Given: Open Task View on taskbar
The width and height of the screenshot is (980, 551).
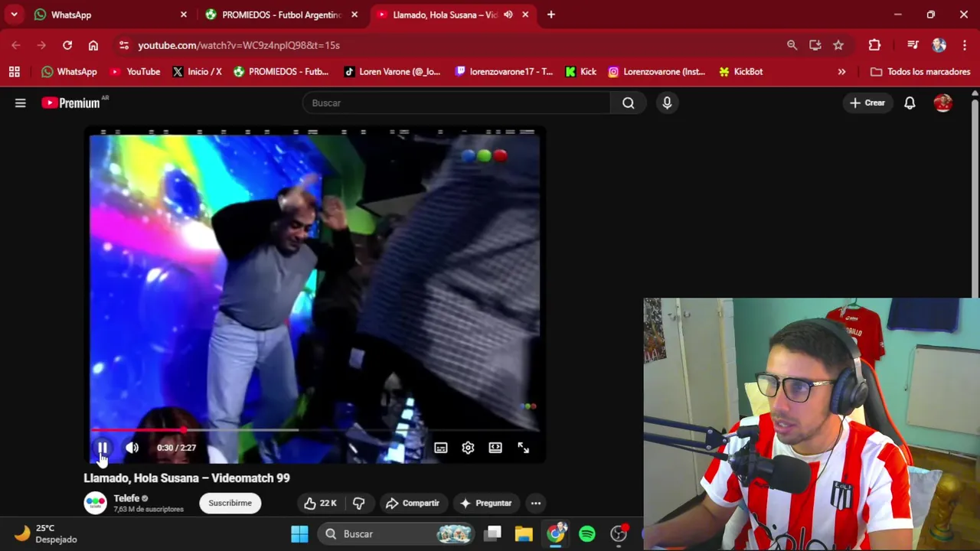Looking at the screenshot, I should pyautogui.click(x=493, y=533).
